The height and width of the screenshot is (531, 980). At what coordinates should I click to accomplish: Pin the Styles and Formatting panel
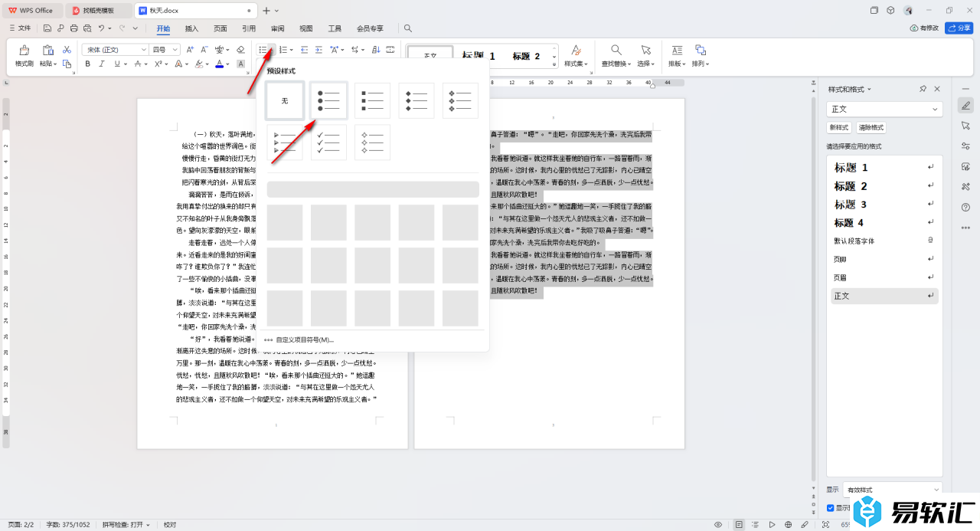923,89
